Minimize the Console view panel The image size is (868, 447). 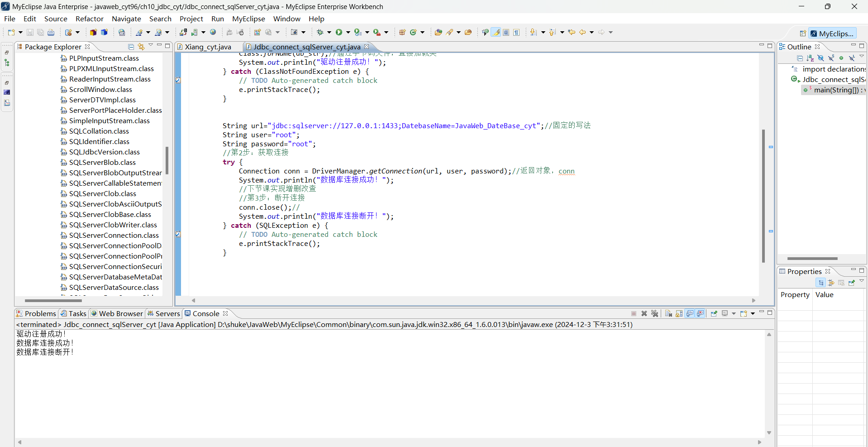click(x=762, y=312)
